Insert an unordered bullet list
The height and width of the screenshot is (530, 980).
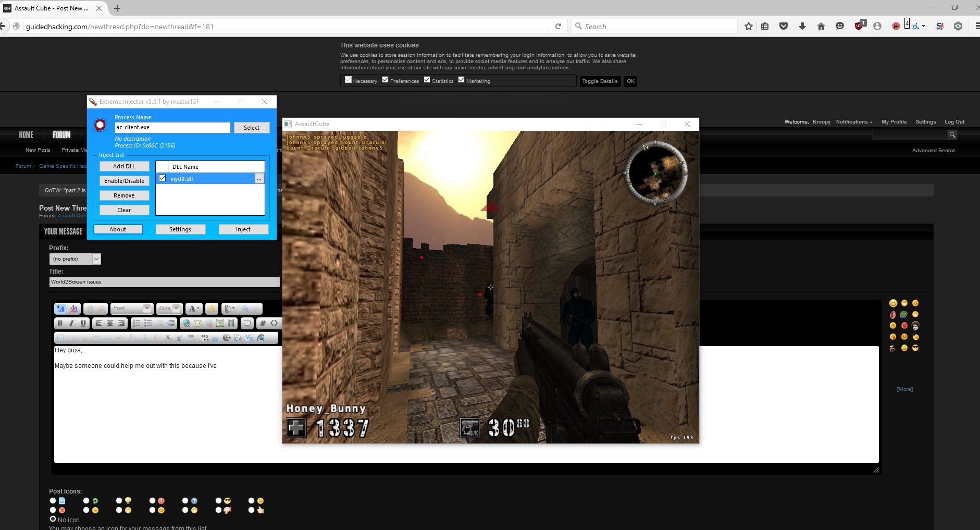click(x=148, y=323)
